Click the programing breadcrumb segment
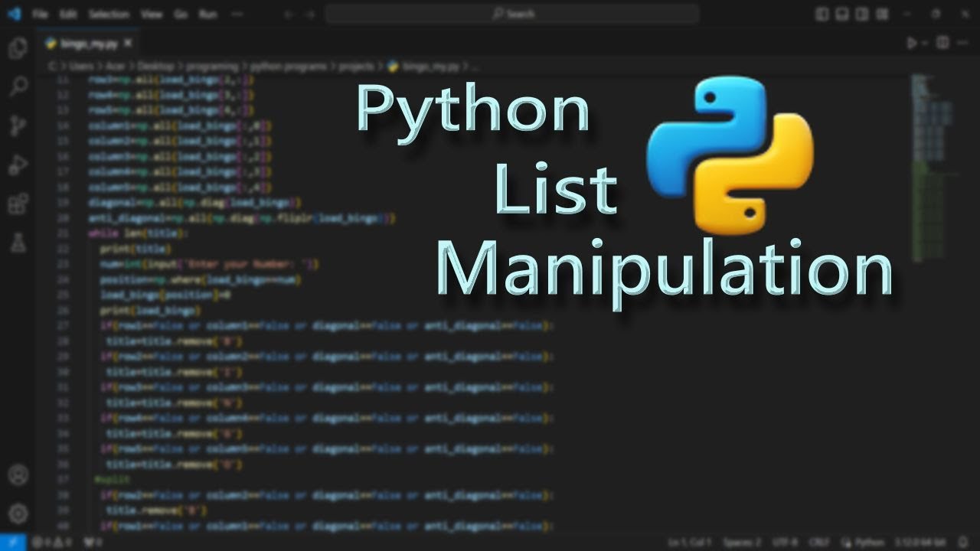The width and height of the screenshot is (980, 551). (212, 67)
